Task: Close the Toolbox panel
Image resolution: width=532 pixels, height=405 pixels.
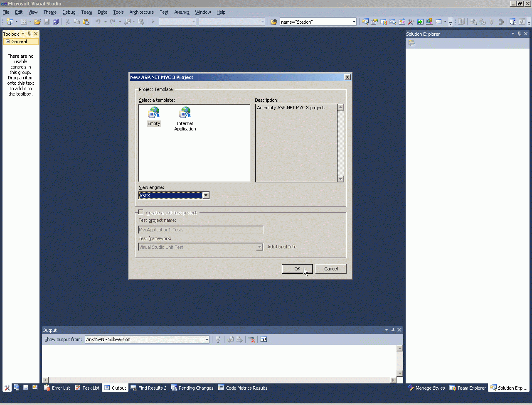Action: 36,34
